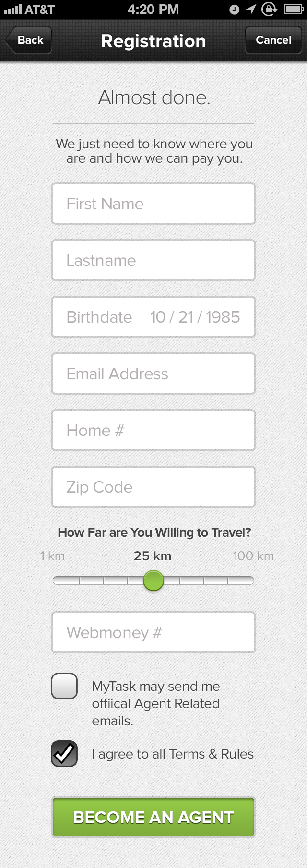The width and height of the screenshot is (307, 868).
Task: Click into the Lastname field
Action: [153, 261]
